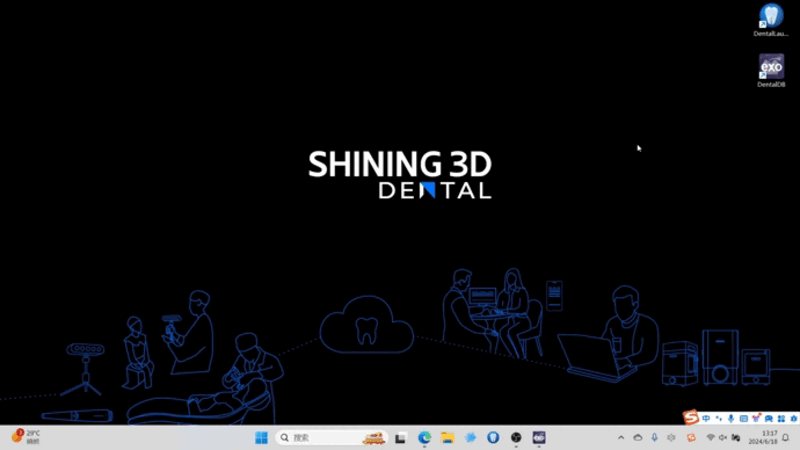Open the DentalLauncher tooth desktop shortcut
This screenshot has width=800, height=450.
[771, 20]
